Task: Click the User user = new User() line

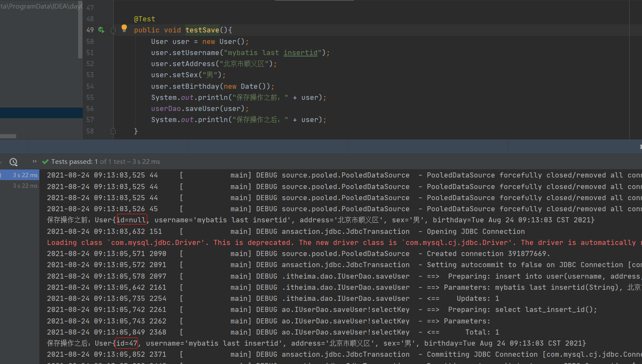Action: coord(200,41)
